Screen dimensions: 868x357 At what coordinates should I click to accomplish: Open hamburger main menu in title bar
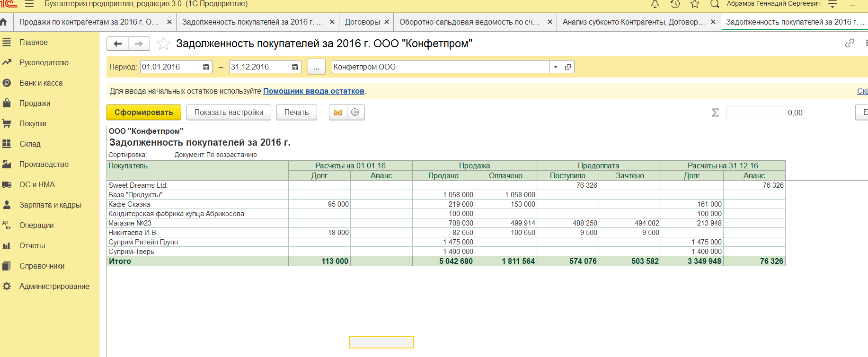tap(29, 4)
